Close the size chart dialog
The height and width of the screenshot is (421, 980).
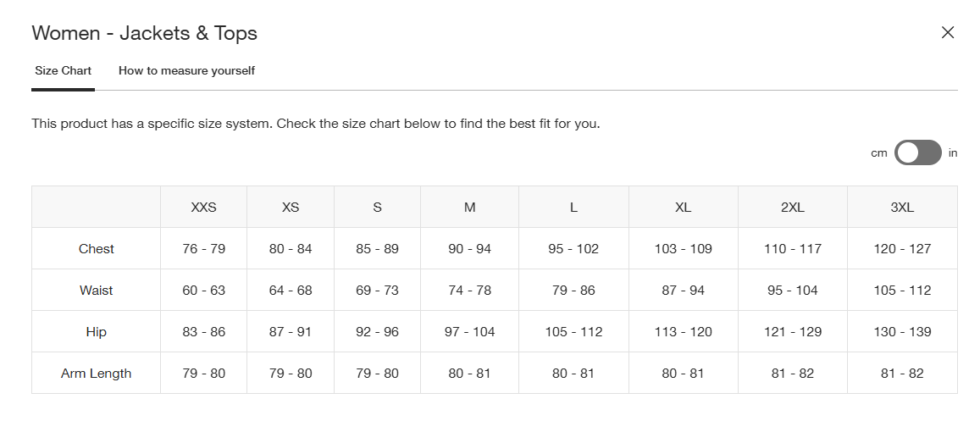tap(948, 33)
